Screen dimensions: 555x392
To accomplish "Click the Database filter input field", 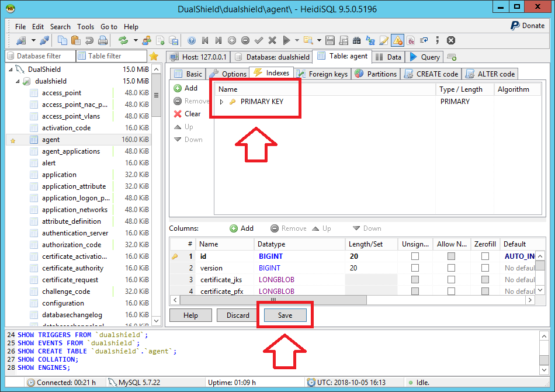I will (x=42, y=56).
